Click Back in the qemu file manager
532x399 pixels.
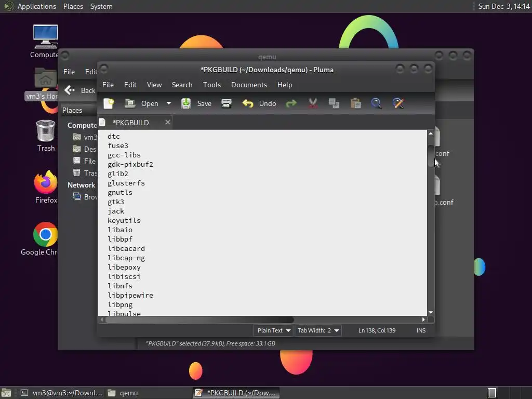[x=80, y=90]
